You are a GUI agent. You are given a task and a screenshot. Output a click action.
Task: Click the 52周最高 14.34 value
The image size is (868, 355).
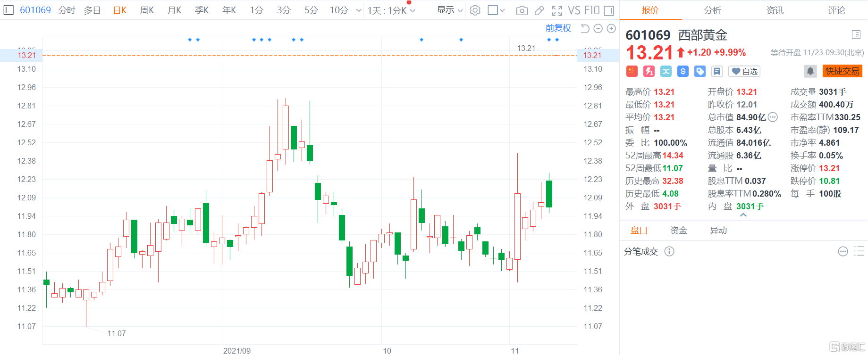coord(673,155)
